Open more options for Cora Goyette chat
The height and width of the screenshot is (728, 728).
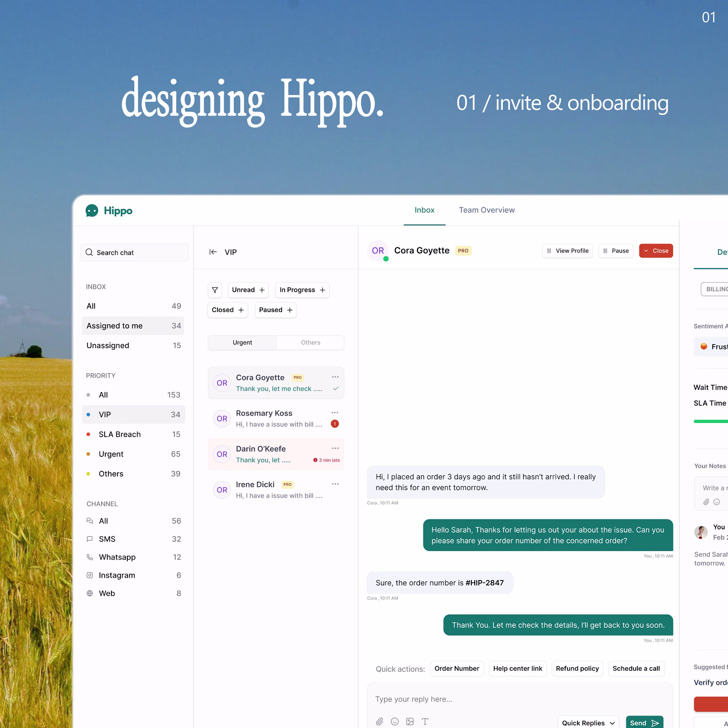pos(335,377)
